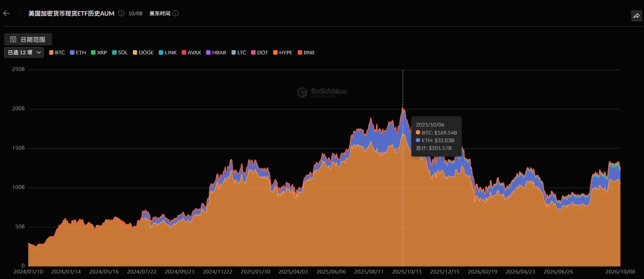Toggle AVAX series in legend
Viewport: 644px width, 279px height.
(x=191, y=52)
